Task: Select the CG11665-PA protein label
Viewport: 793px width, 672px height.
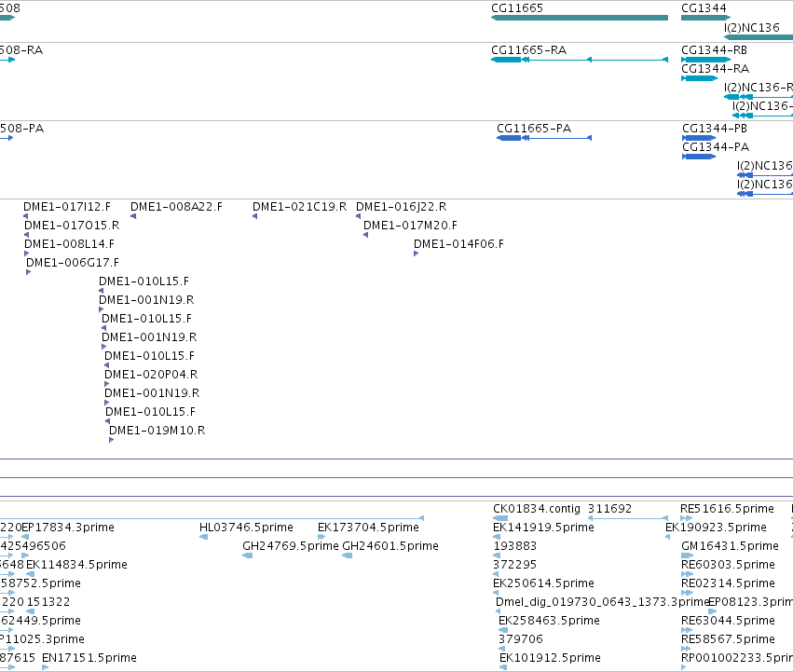Action: tap(534, 129)
